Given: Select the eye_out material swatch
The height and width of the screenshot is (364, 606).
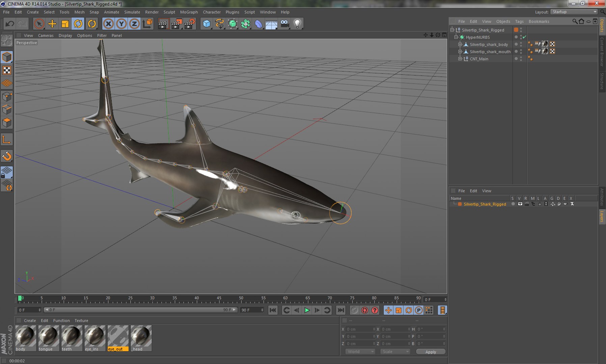Looking at the screenshot, I should click(x=118, y=338).
